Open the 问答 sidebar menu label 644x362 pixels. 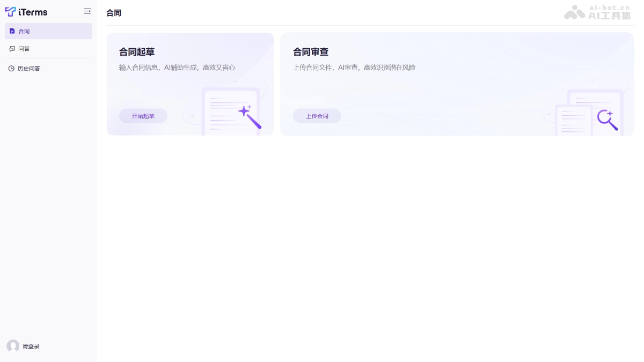[24, 49]
